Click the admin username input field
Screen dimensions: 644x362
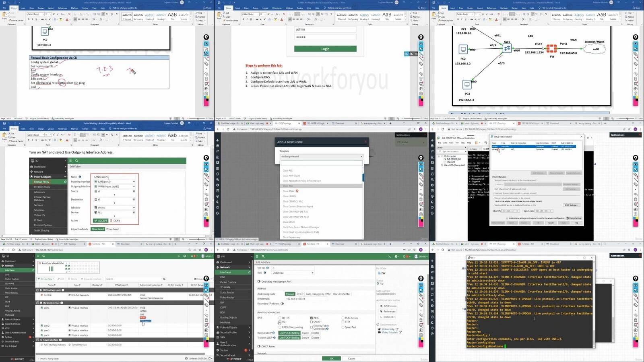coord(325,29)
